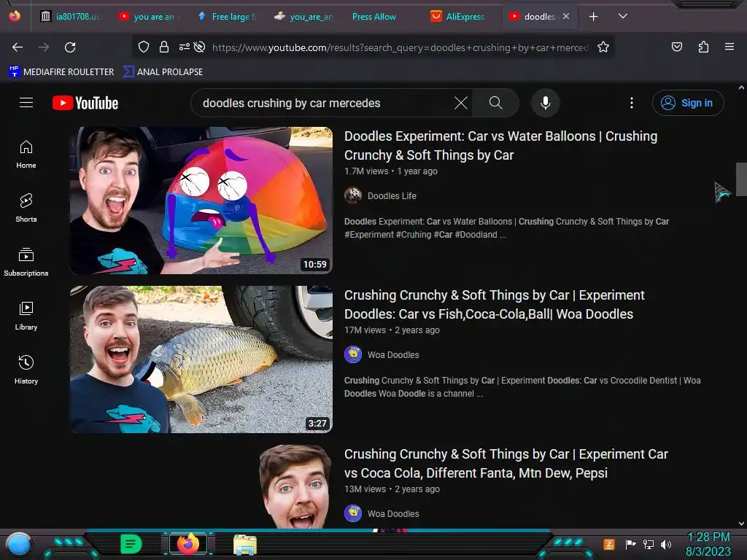Click the page vertical scrollbar thumb
This screenshot has height=560, width=747.
pos(741,179)
